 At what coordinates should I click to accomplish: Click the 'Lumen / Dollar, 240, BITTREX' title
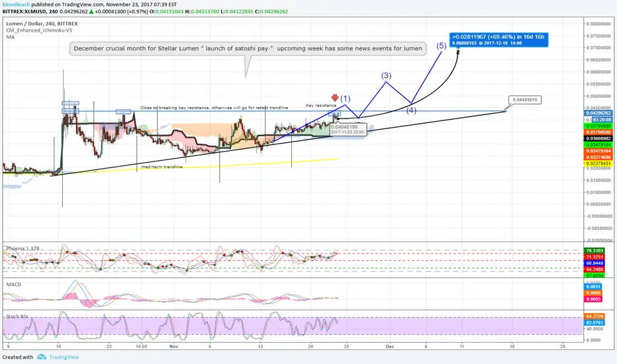click(x=42, y=24)
